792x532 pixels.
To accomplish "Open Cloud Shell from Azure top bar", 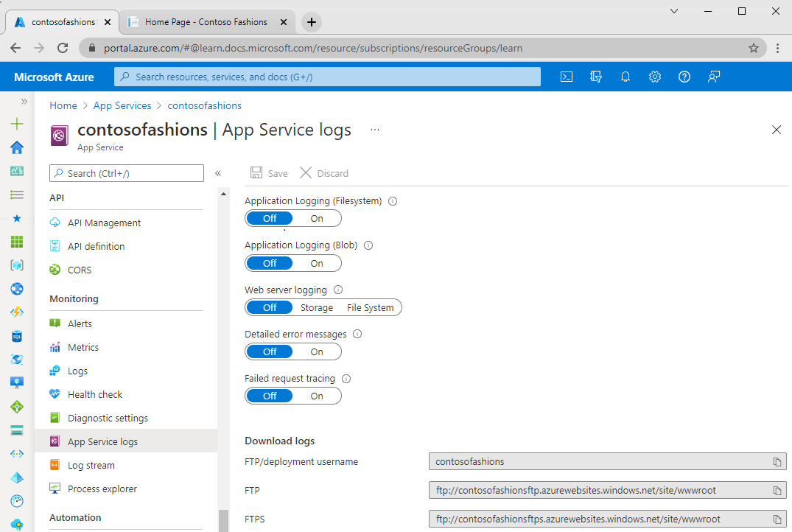I will (x=567, y=77).
